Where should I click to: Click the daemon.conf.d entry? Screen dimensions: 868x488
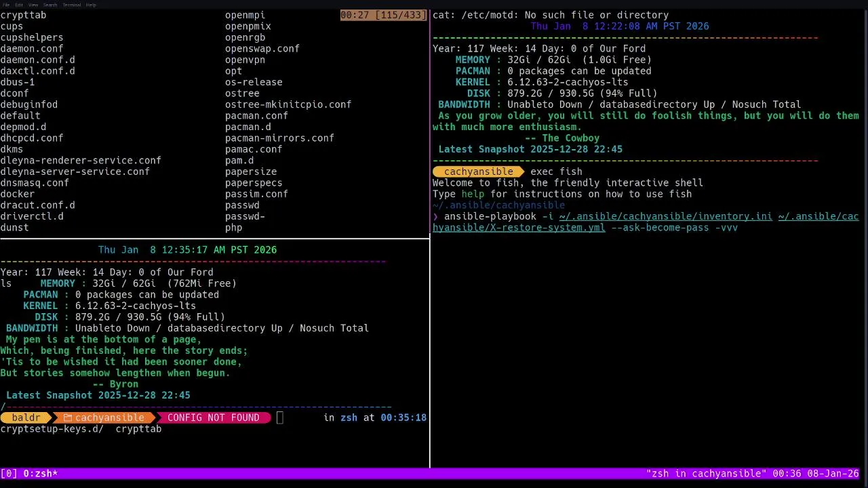click(37, 60)
